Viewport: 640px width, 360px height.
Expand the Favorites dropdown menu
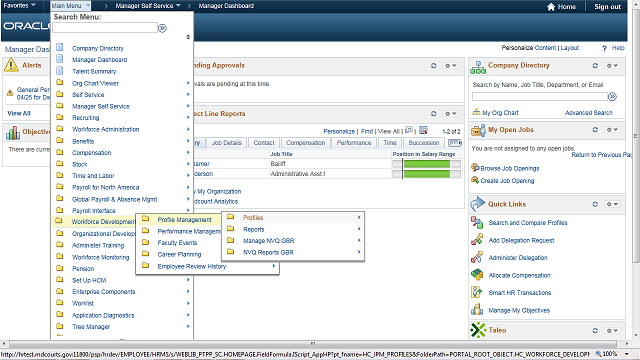[x=19, y=6]
